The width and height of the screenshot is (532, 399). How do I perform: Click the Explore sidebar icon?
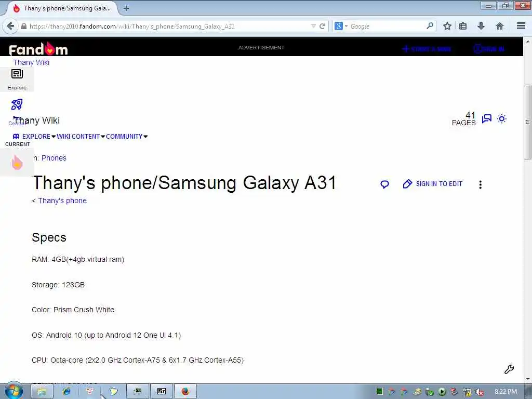(x=17, y=79)
